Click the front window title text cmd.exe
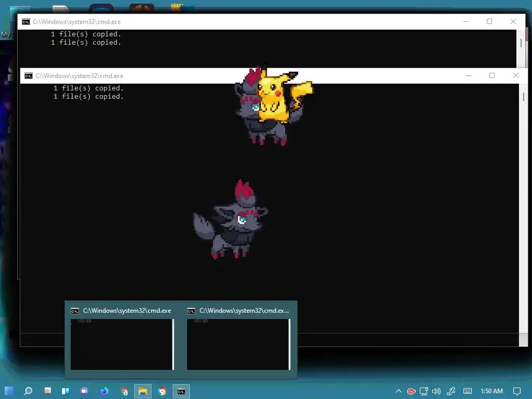532x399 pixels. click(x=79, y=76)
